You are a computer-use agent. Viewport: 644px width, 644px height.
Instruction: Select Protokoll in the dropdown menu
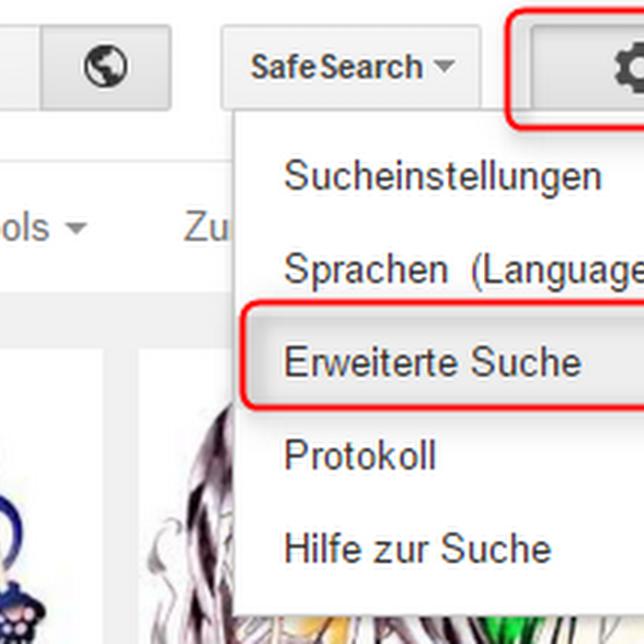pyautogui.click(x=360, y=454)
